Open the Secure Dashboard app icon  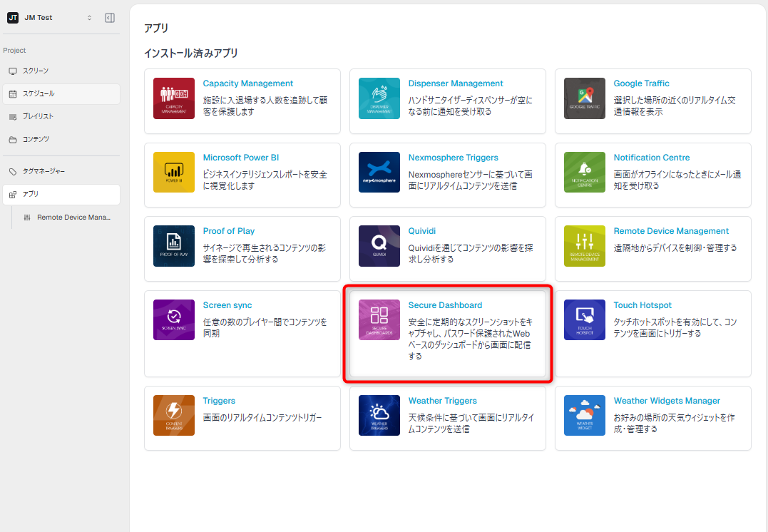(x=379, y=320)
